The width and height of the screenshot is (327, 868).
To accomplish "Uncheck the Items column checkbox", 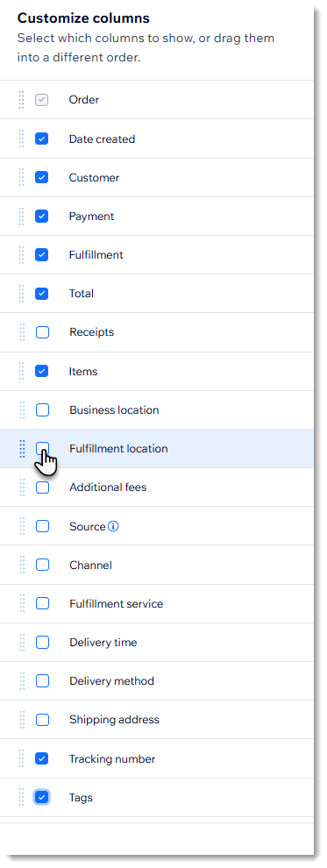I will (41, 371).
